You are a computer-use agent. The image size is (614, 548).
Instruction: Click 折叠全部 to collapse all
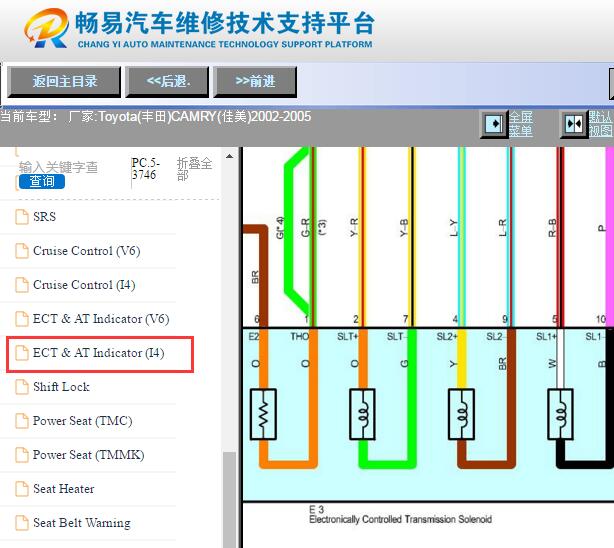pyautogui.click(x=194, y=169)
